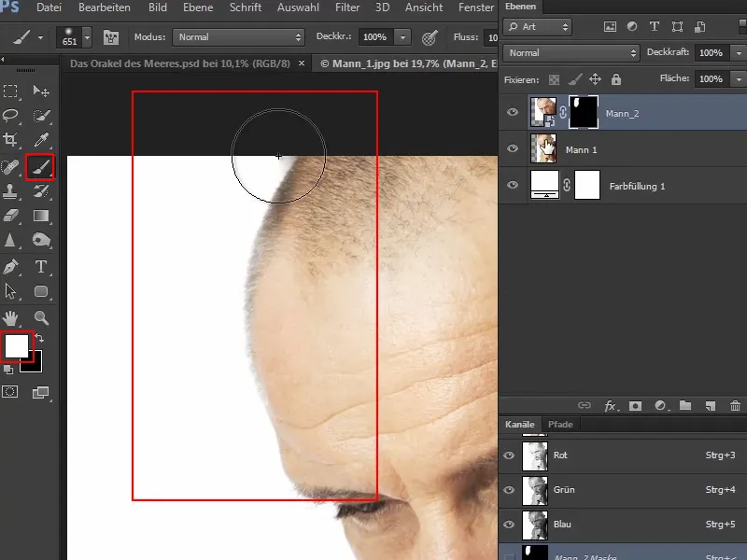Select the Rectangular Marquee tool

[10, 91]
